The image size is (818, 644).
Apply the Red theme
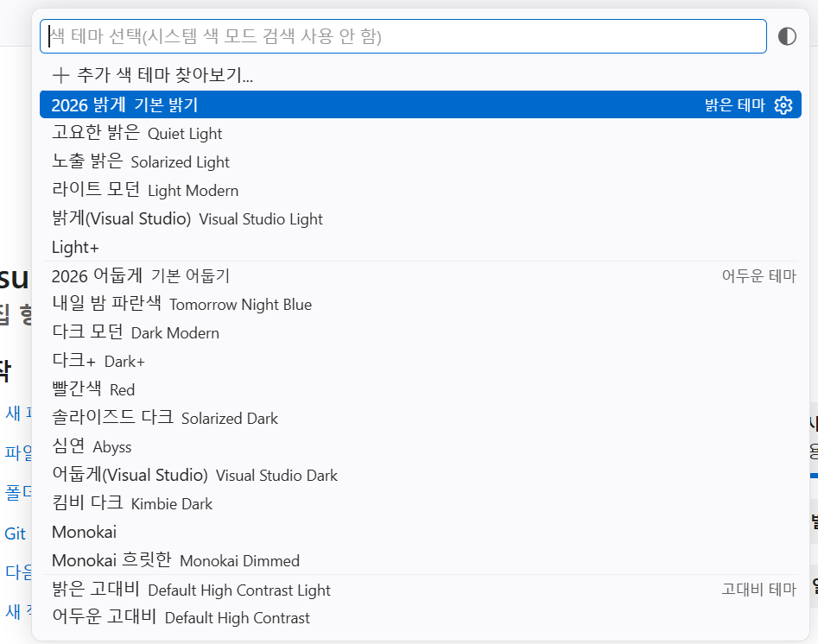[x=421, y=389]
